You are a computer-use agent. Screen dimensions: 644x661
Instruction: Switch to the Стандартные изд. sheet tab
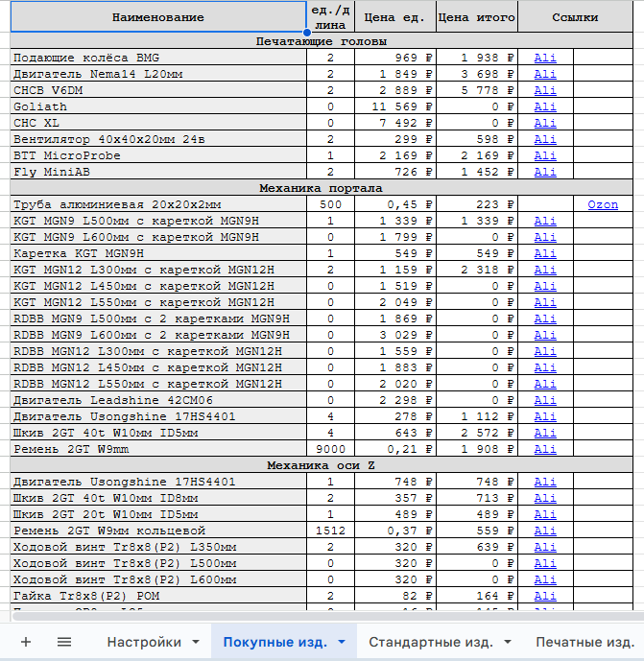tap(431, 642)
